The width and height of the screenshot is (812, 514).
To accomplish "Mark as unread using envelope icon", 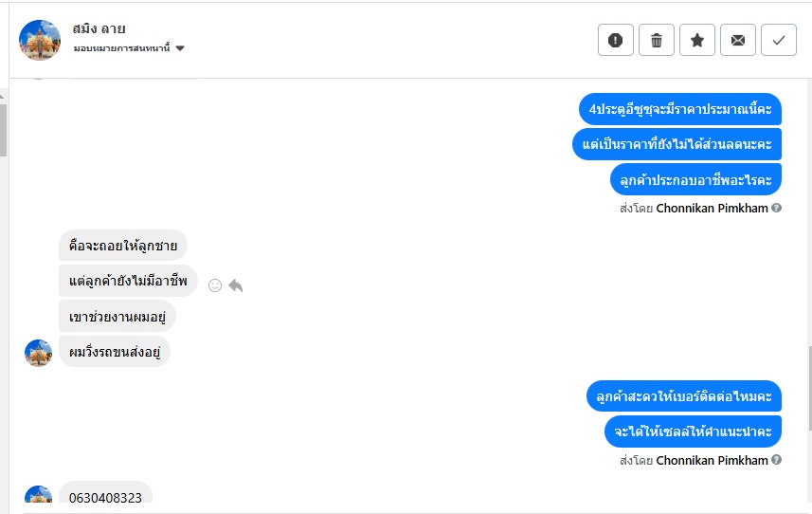I will click(x=738, y=41).
